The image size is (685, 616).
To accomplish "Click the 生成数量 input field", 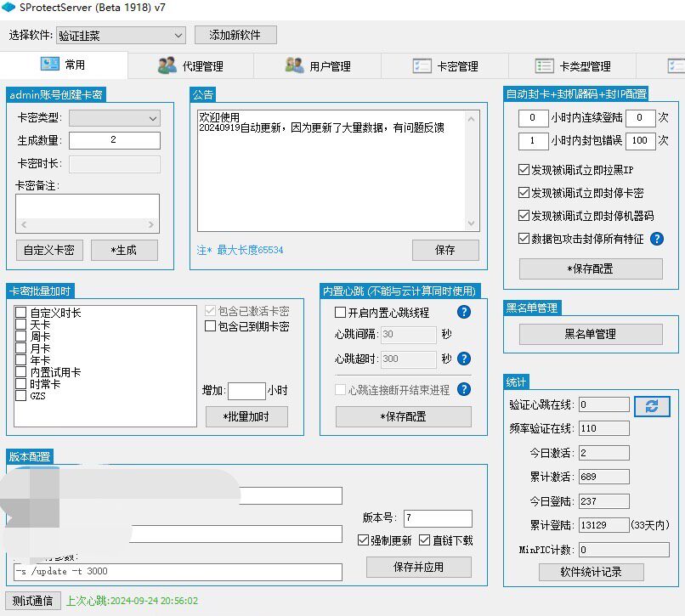I will pos(115,140).
